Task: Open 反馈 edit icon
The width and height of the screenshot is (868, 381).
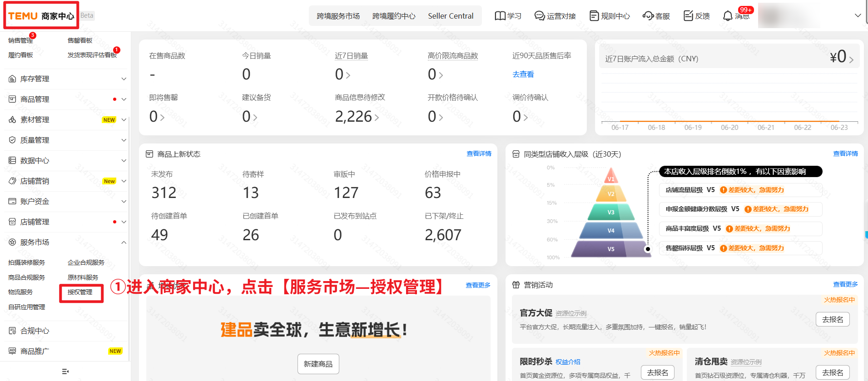Action: click(689, 16)
